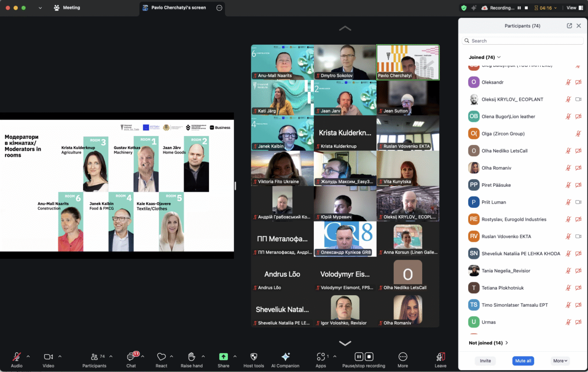Click the participants Search field
The height and width of the screenshot is (372, 588).
point(524,41)
